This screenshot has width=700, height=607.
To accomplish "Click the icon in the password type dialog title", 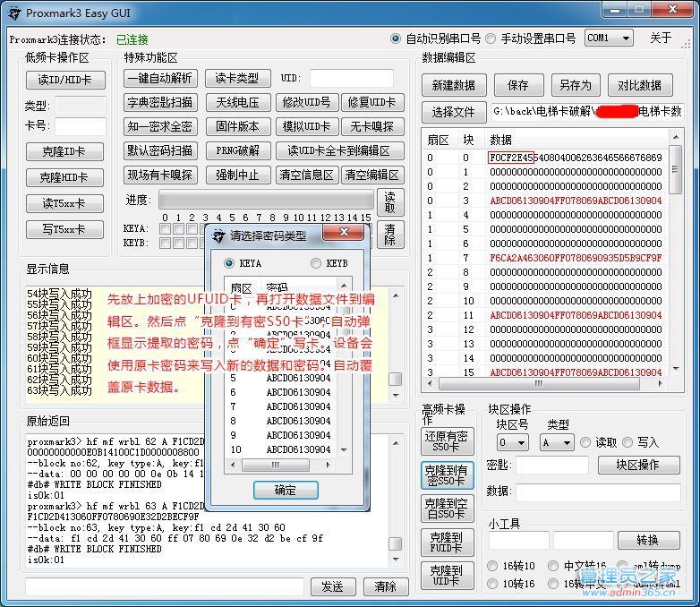I will click(218, 235).
